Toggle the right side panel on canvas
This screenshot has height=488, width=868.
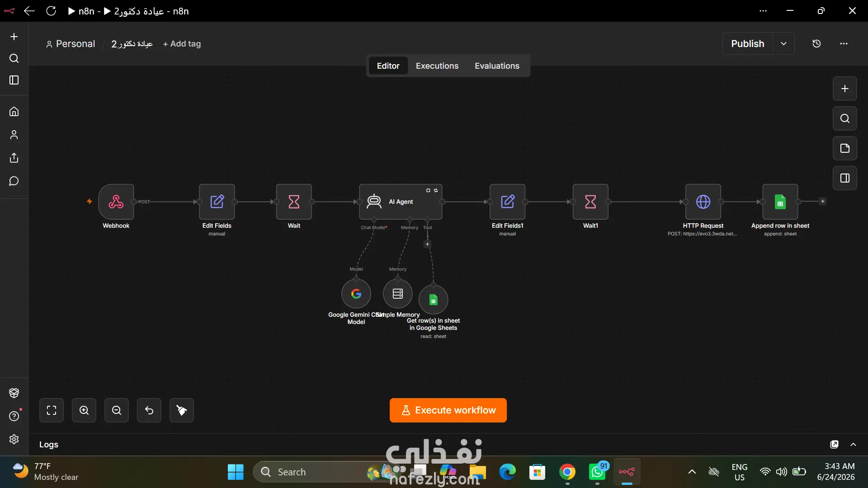(x=845, y=178)
